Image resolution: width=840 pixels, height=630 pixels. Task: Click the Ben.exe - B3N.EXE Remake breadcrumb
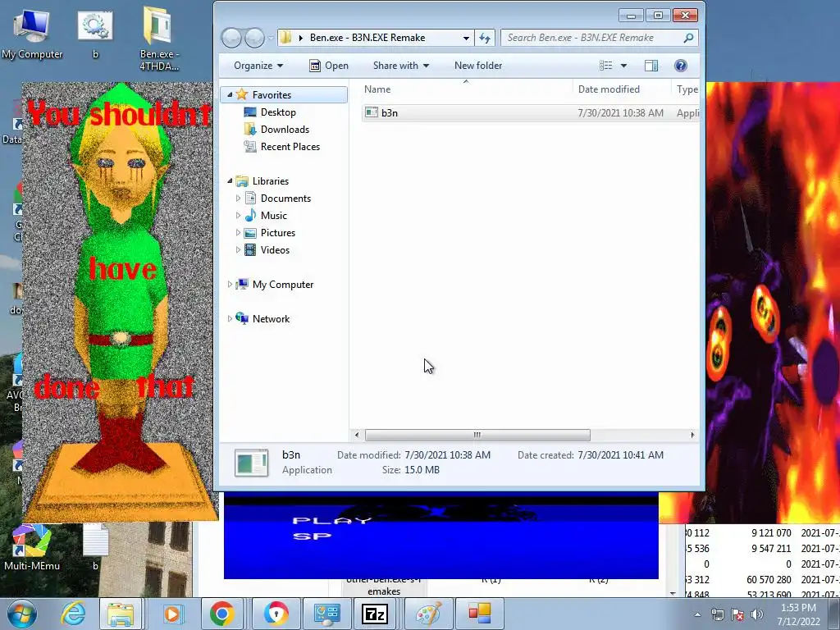(x=367, y=38)
